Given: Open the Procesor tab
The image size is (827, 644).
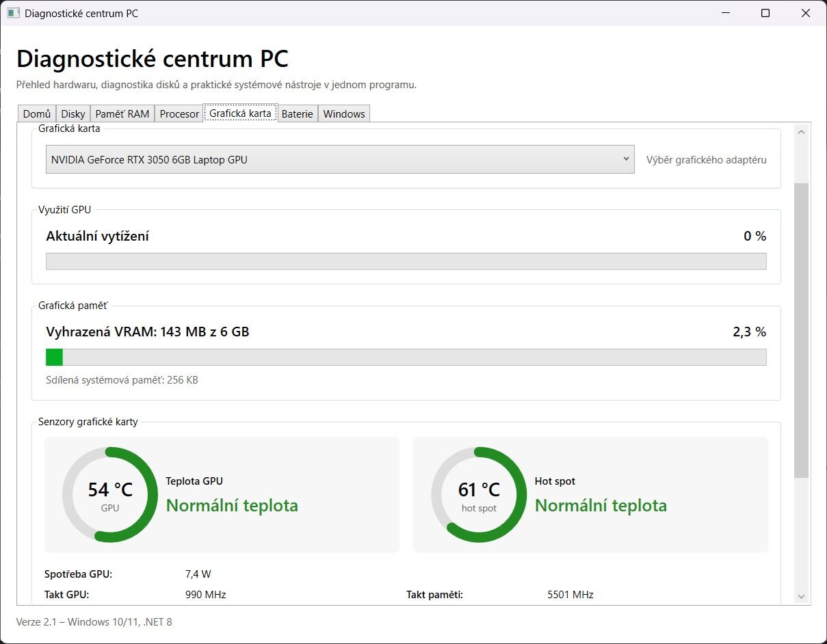Looking at the screenshot, I should pos(179,114).
